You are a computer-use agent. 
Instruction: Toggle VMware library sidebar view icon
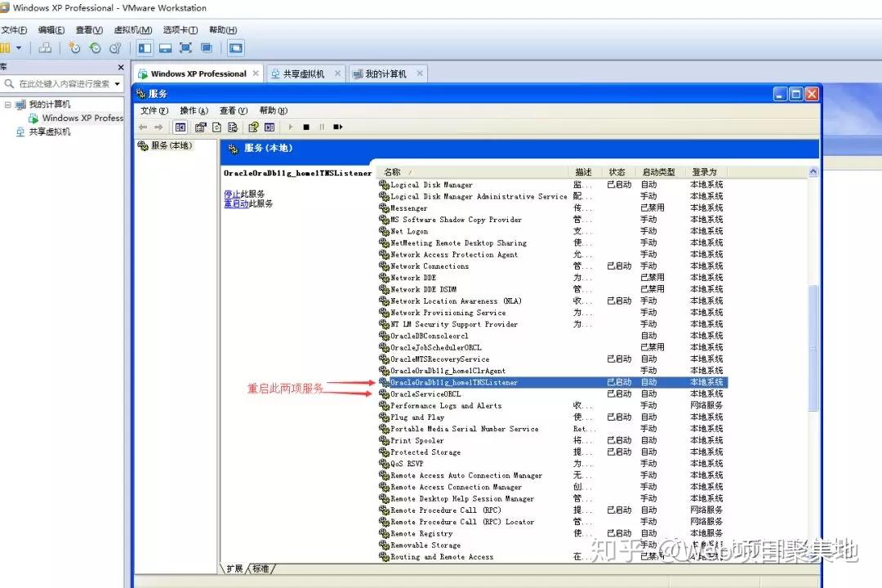pos(145,48)
